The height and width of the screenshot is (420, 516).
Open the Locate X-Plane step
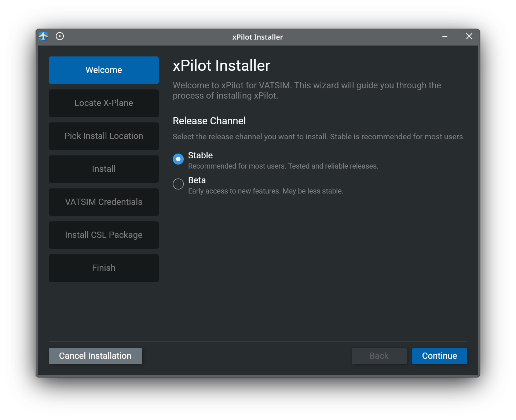coord(104,103)
